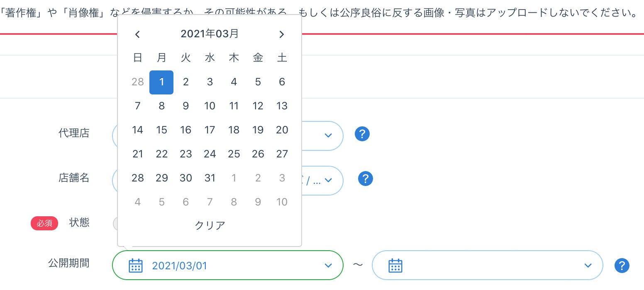Click help icon next to 店舗名
Screen dimensions: 644x290
pyautogui.click(x=366, y=179)
